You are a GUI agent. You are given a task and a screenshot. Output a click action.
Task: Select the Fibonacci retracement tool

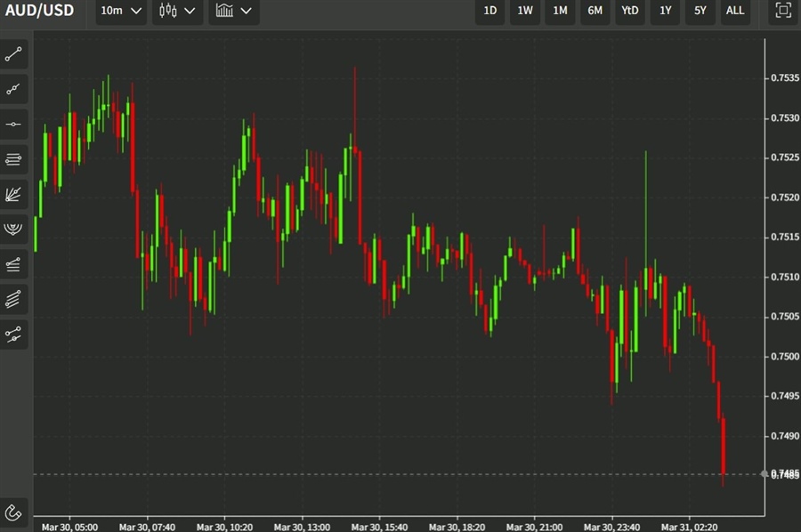pos(13,264)
